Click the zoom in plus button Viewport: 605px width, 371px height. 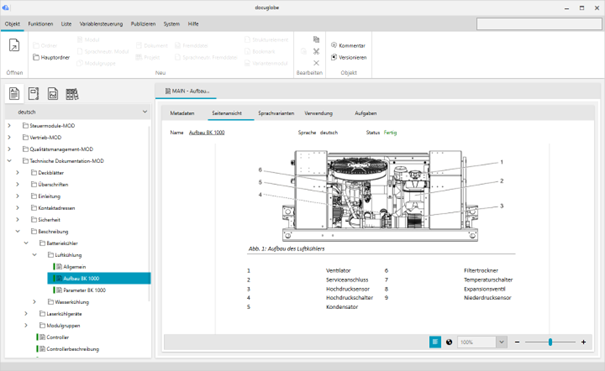pos(583,342)
